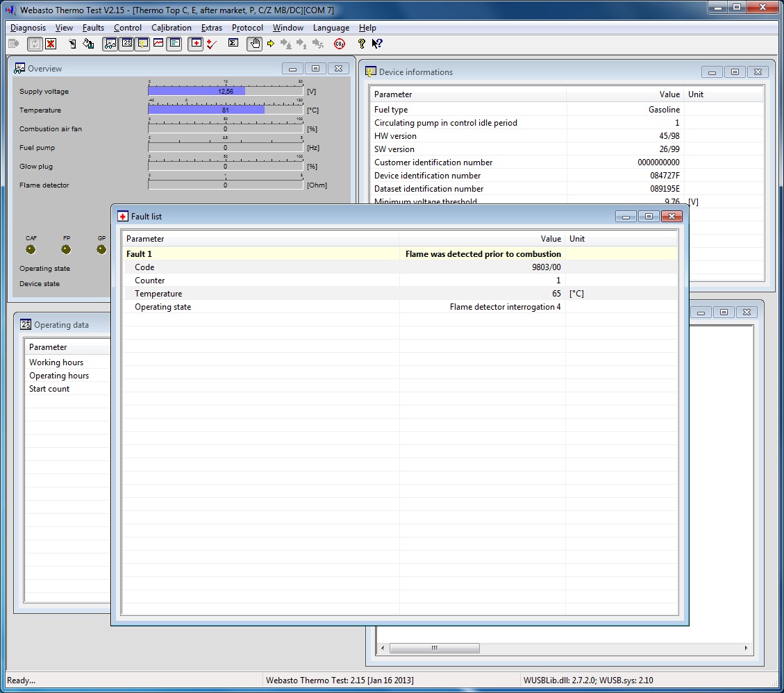
Task: Toggle the Overview window toolbar icon
Action: 110,44
